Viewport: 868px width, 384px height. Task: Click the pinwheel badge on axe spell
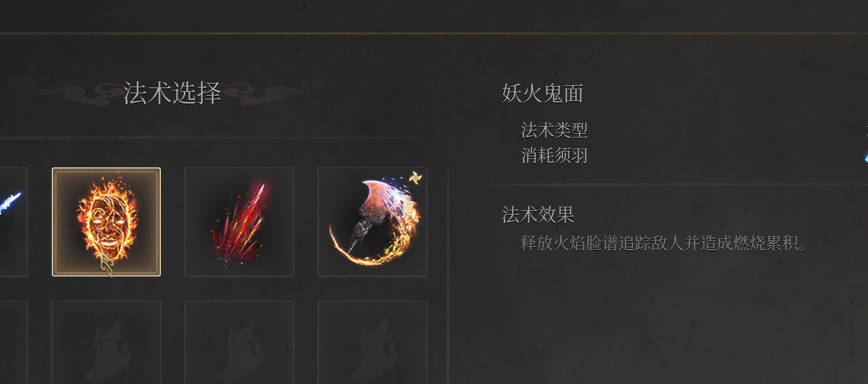click(x=415, y=178)
